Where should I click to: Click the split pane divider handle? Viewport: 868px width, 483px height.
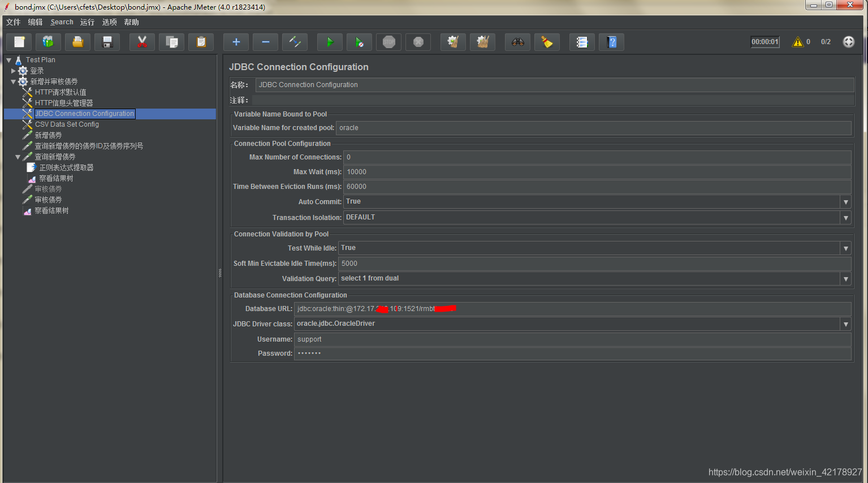click(x=220, y=273)
